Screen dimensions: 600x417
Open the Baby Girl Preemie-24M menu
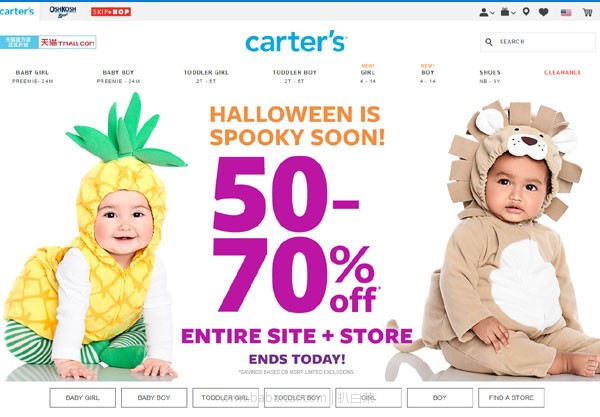(33, 77)
